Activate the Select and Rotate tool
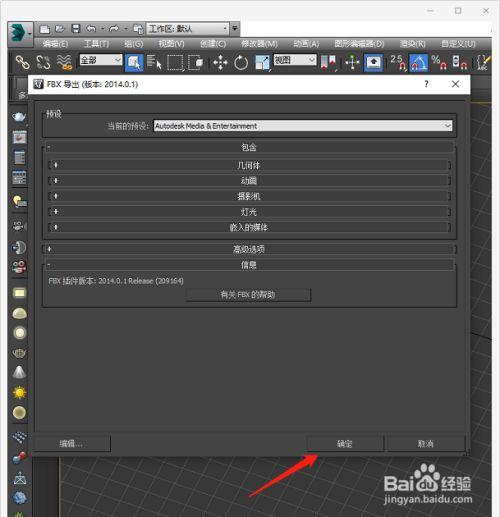The height and width of the screenshot is (517, 500). coord(241,62)
